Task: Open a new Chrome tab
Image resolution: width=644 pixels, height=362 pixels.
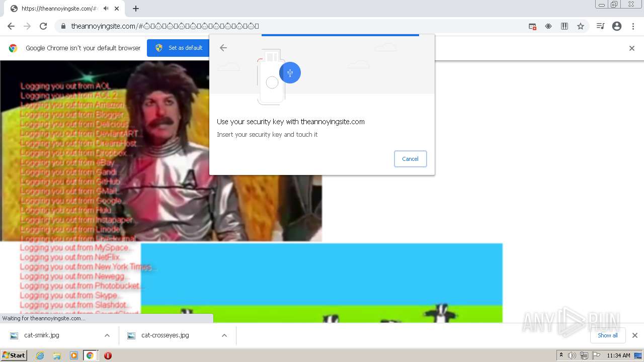Action: click(136, 9)
